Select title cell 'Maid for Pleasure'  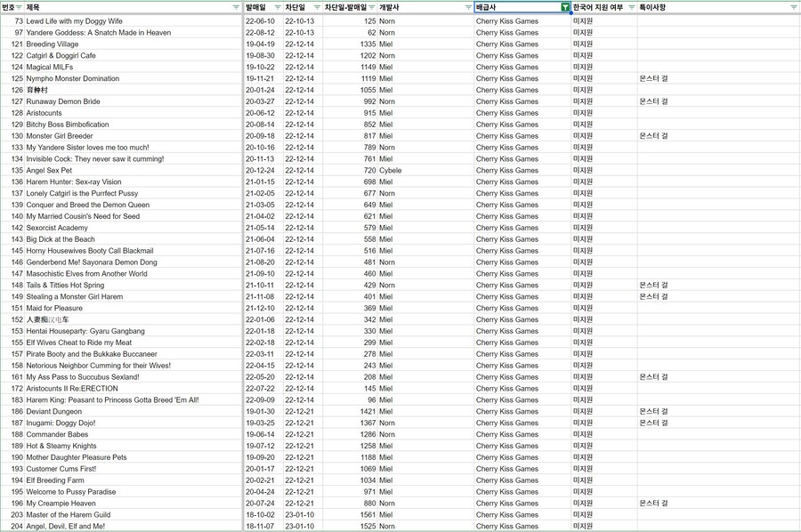[54, 308]
